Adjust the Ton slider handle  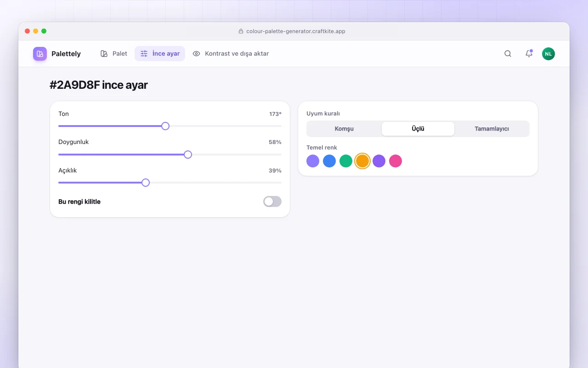click(x=165, y=126)
